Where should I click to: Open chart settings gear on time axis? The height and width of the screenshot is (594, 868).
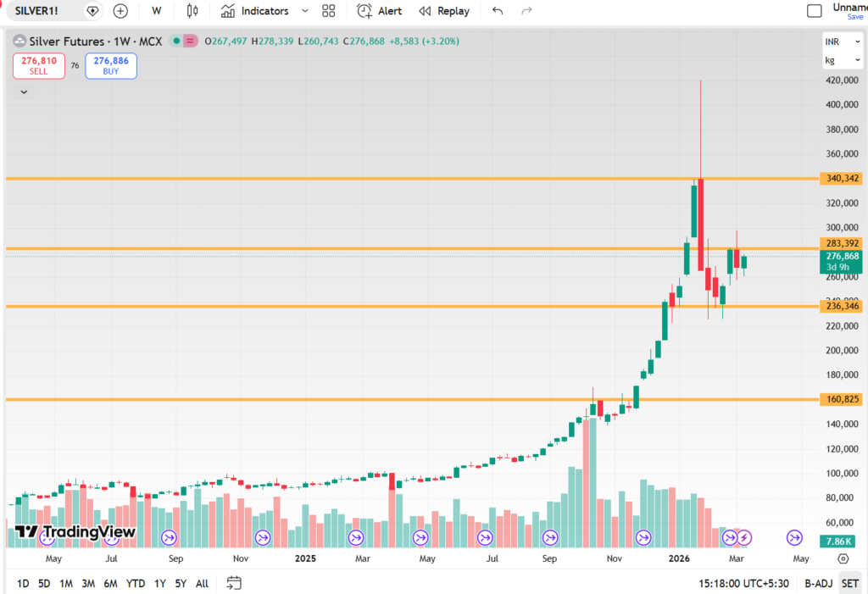(843, 559)
